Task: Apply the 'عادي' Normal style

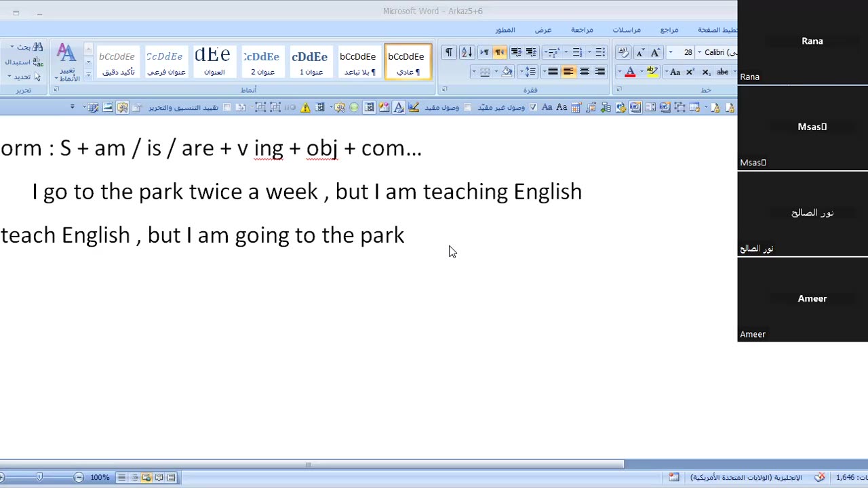Action: pyautogui.click(x=408, y=62)
